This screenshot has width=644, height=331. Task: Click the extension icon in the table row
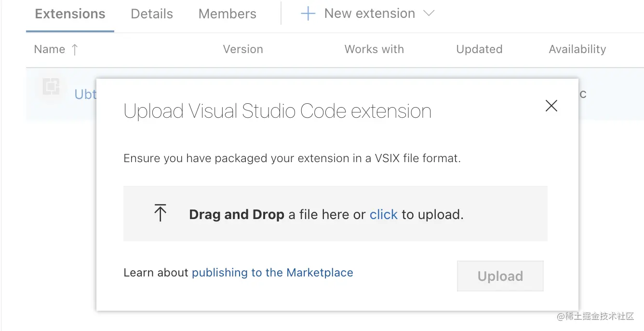click(x=51, y=86)
